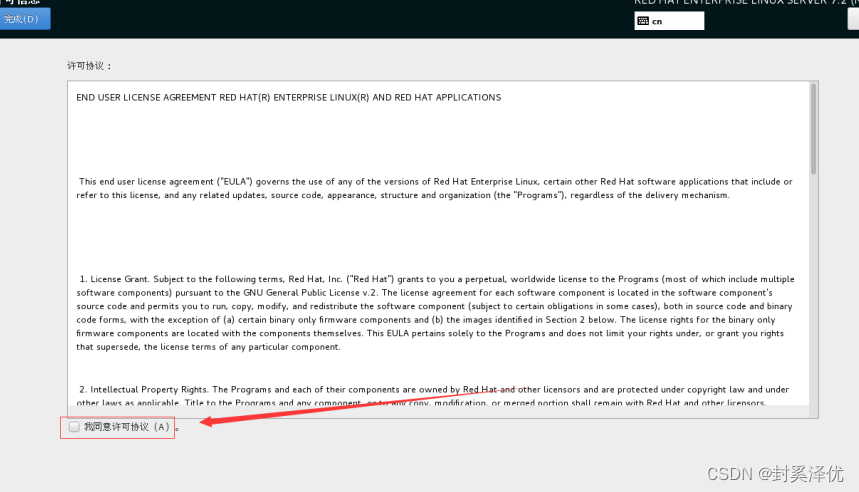Click the license text vertical scrollbar thumb

click(813, 129)
